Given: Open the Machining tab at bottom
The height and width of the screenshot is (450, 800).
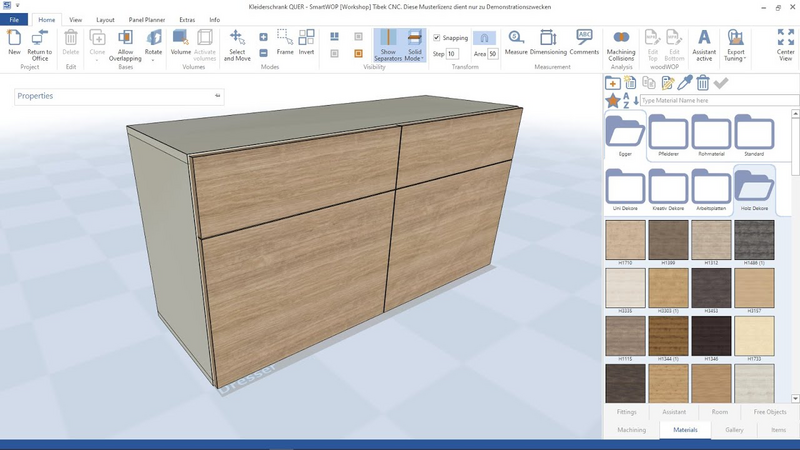Looking at the screenshot, I should point(631,429).
